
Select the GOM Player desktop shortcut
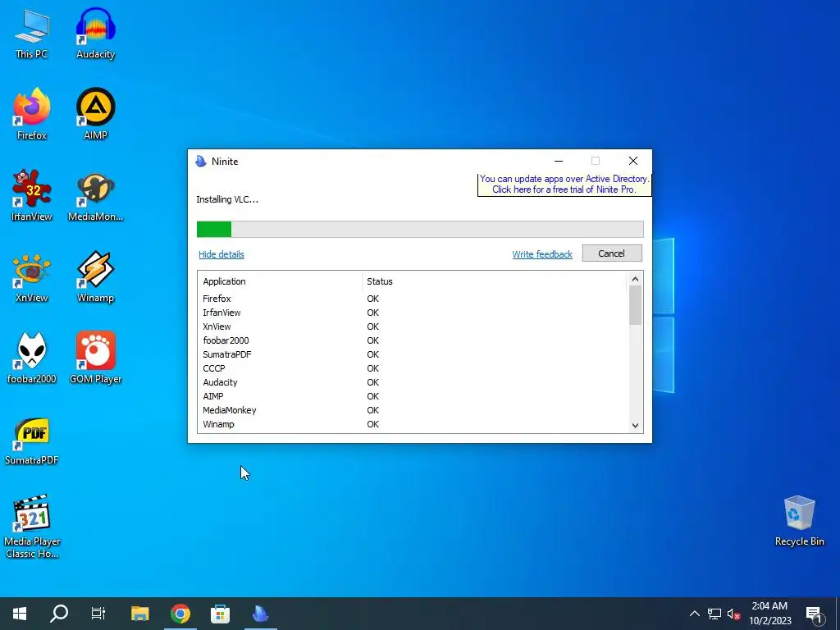[x=95, y=358]
